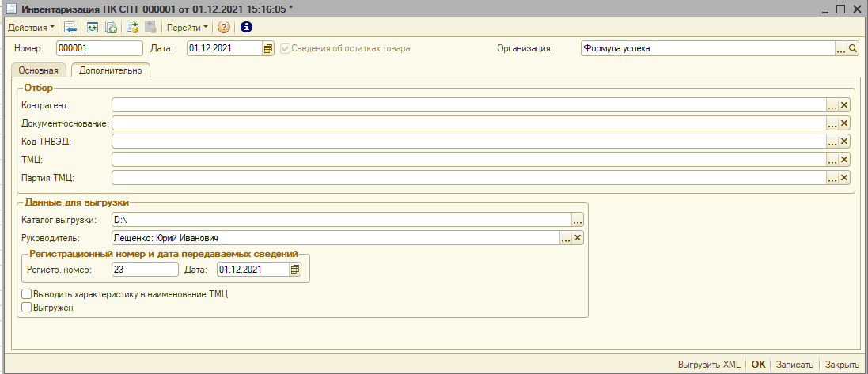
Task: Select the Дополнительно tab
Action: tap(111, 70)
